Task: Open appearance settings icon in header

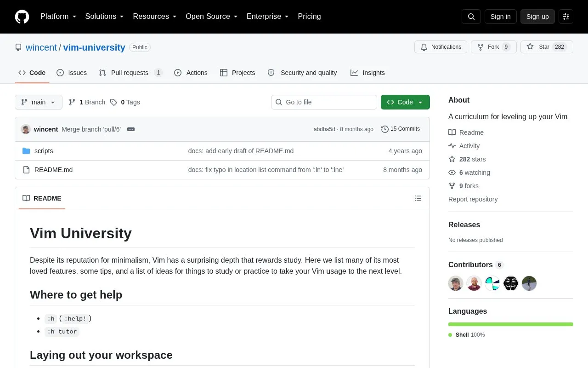Action: point(566,17)
